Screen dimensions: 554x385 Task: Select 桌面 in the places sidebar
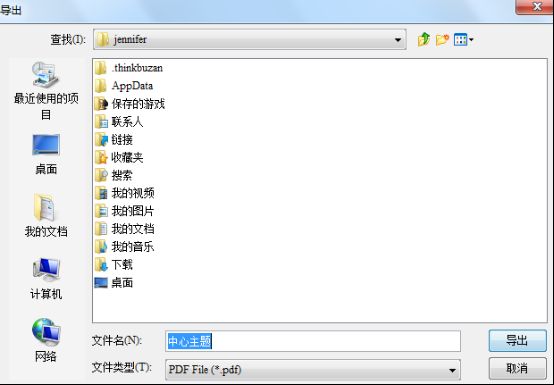pyautogui.click(x=46, y=154)
